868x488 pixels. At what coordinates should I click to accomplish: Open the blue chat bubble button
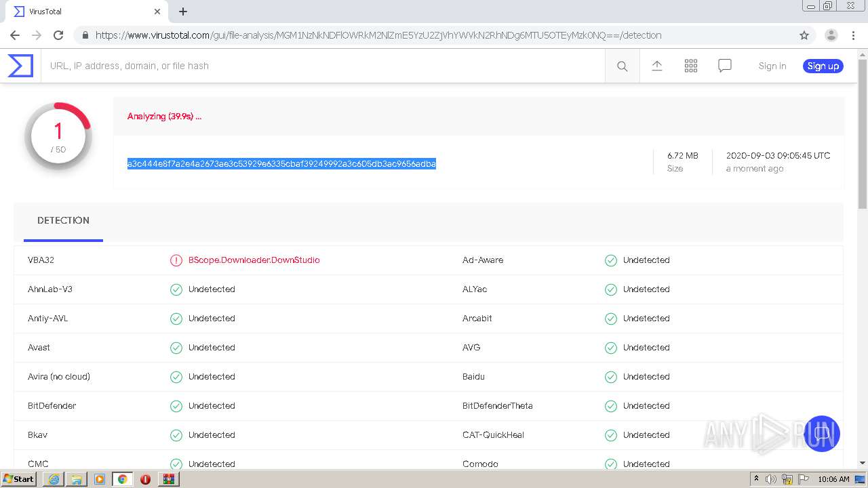click(x=822, y=434)
